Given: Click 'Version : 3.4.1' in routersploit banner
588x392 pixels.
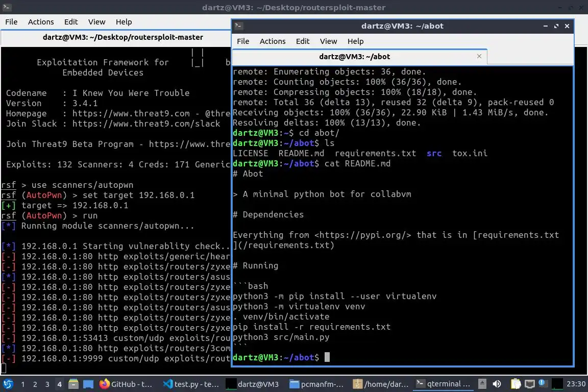Looking at the screenshot, I should click(x=52, y=103).
